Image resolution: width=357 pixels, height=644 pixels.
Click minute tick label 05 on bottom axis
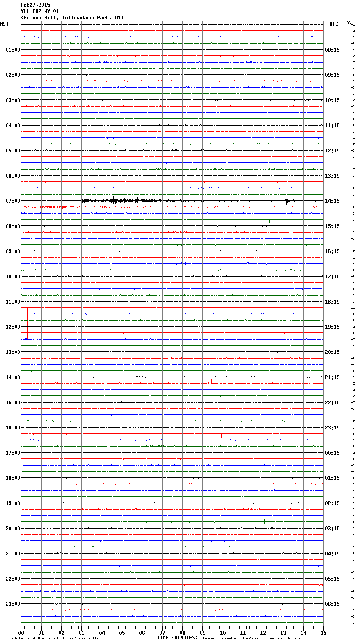coord(122,633)
